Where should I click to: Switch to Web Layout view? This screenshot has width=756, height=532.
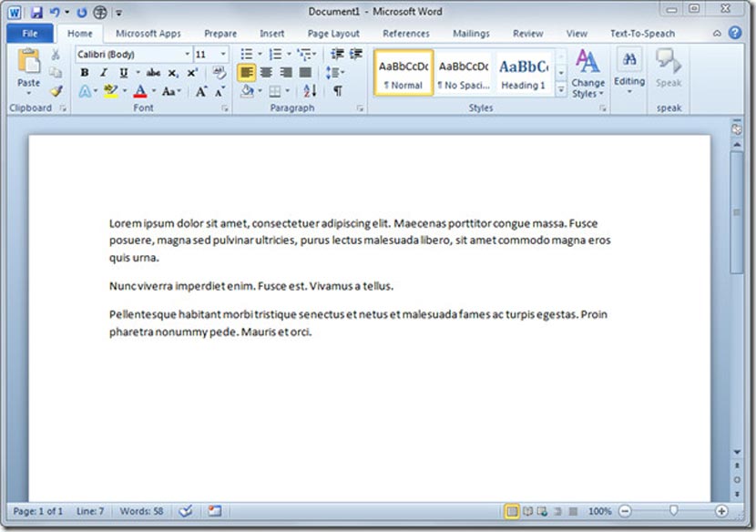pos(541,511)
